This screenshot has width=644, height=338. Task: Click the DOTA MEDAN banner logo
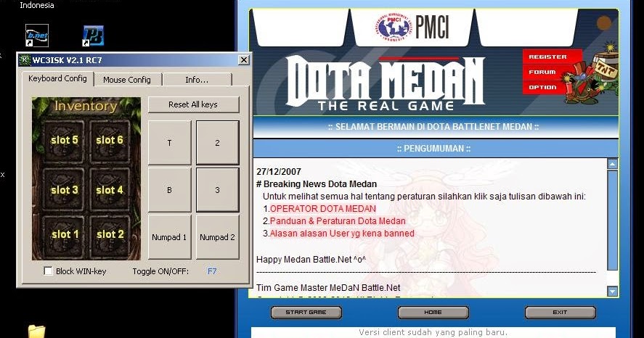[386, 83]
